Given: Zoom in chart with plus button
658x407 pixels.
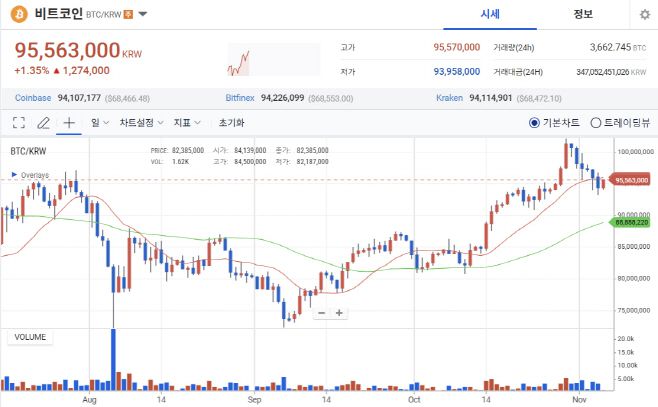Looking at the screenshot, I should (x=340, y=313).
